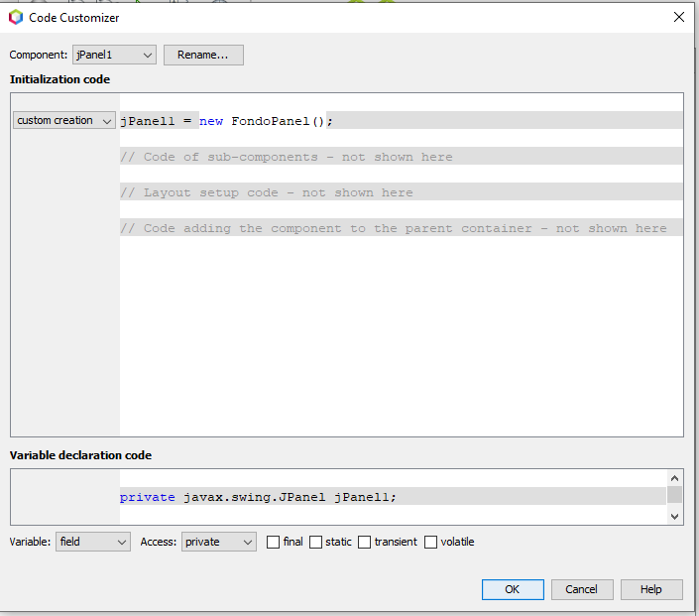699x616 pixels.
Task: Enable the static checkbox
Action: (315, 542)
